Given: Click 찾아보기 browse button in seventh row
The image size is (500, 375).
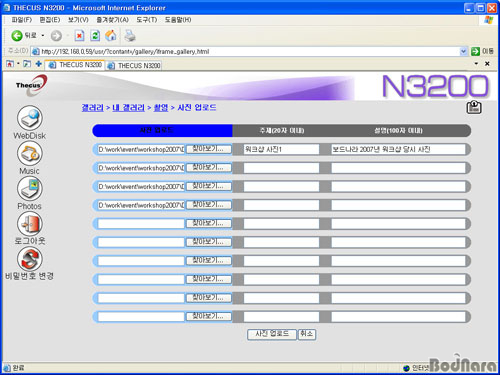Looking at the screenshot, I should tap(208, 261).
